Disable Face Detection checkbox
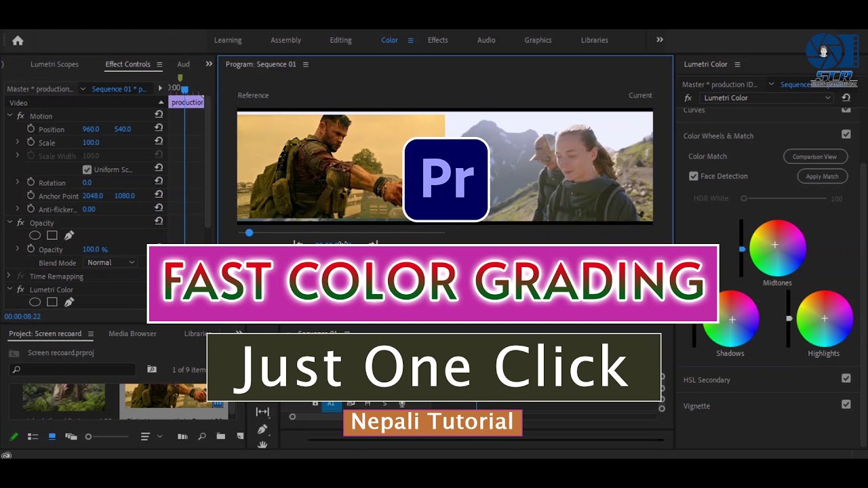This screenshot has width=868, height=488. pos(693,176)
